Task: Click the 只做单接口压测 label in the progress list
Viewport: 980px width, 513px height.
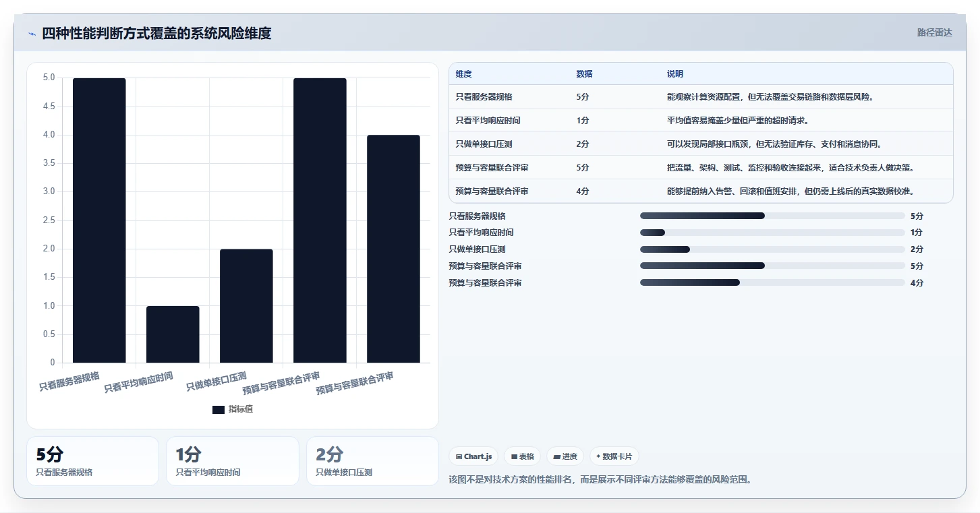Action: (x=477, y=249)
